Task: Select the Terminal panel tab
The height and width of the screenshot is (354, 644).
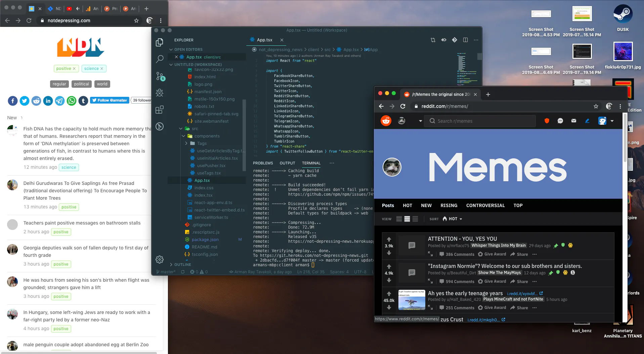Action: [x=311, y=163]
